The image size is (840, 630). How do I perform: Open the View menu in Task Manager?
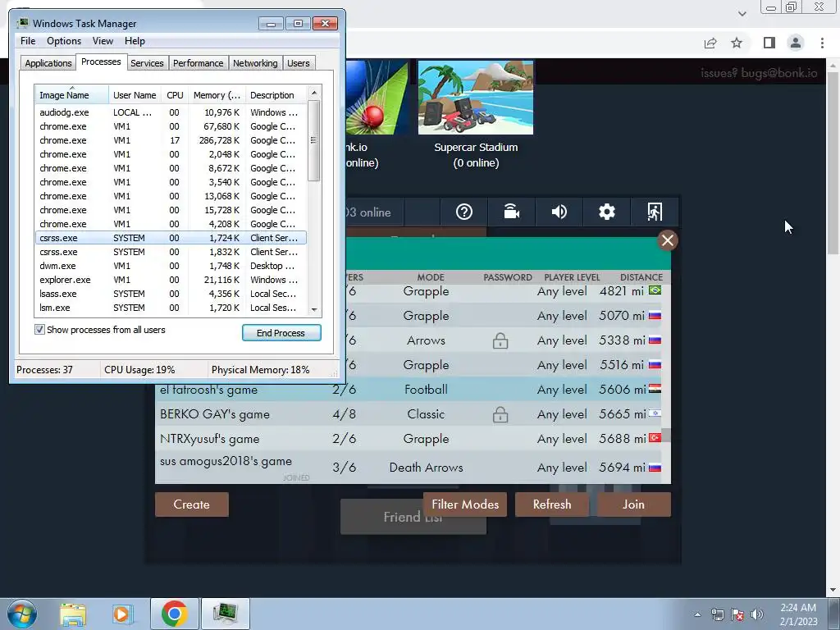point(103,41)
